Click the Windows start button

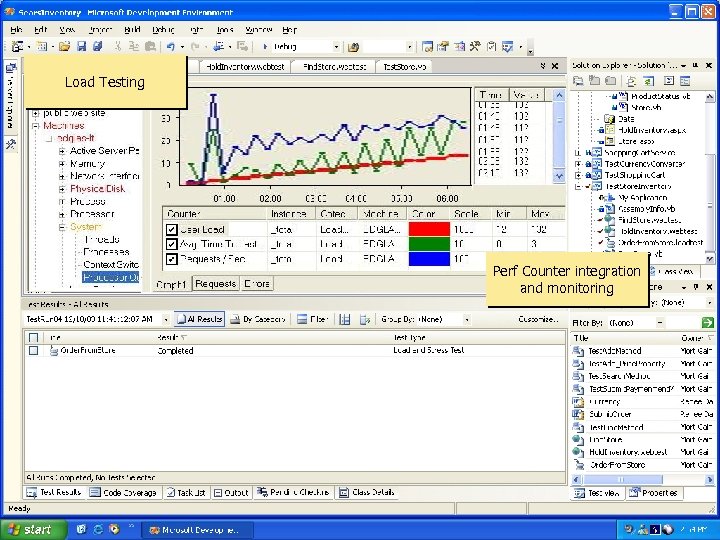33,529
